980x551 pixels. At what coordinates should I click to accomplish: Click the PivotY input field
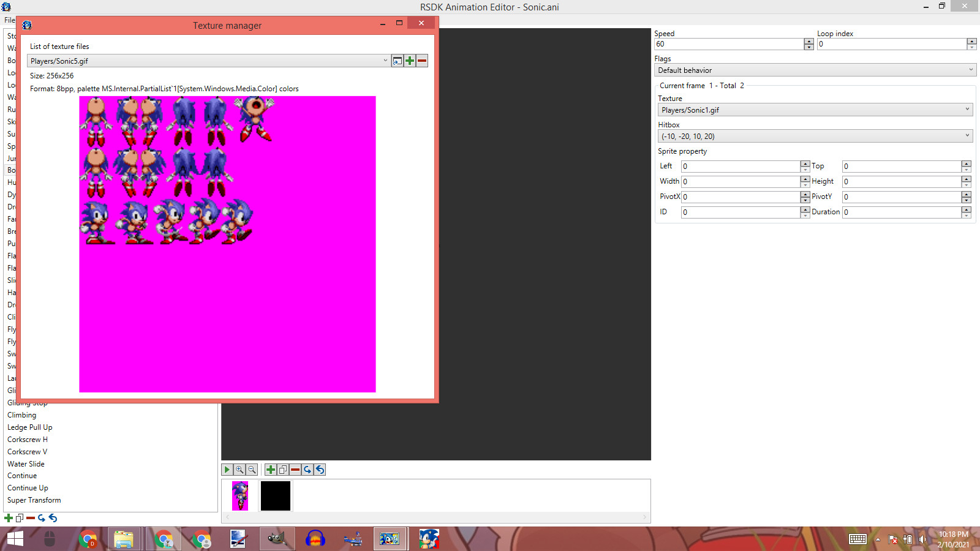[x=902, y=197]
